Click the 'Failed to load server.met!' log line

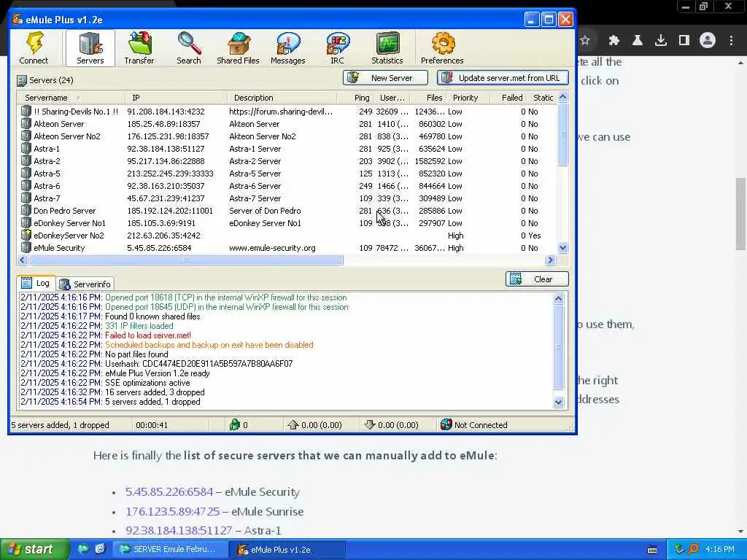pyautogui.click(x=147, y=335)
